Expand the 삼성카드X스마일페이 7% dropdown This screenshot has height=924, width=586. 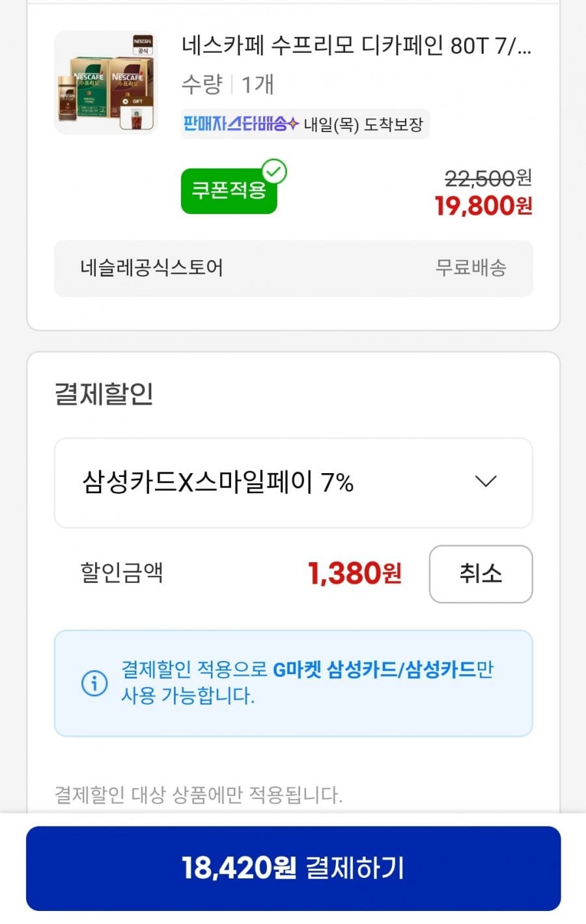pyautogui.click(x=293, y=483)
